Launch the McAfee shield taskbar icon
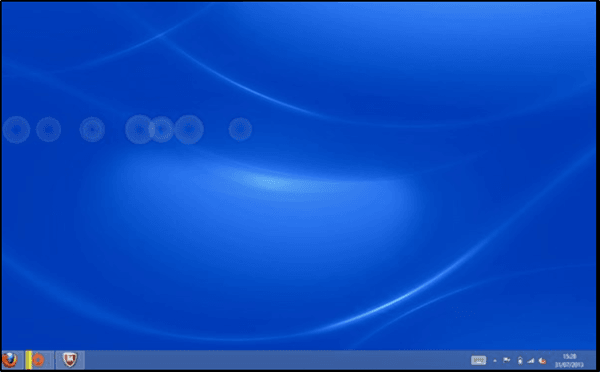Viewport: 600px width, 372px height. [70, 360]
